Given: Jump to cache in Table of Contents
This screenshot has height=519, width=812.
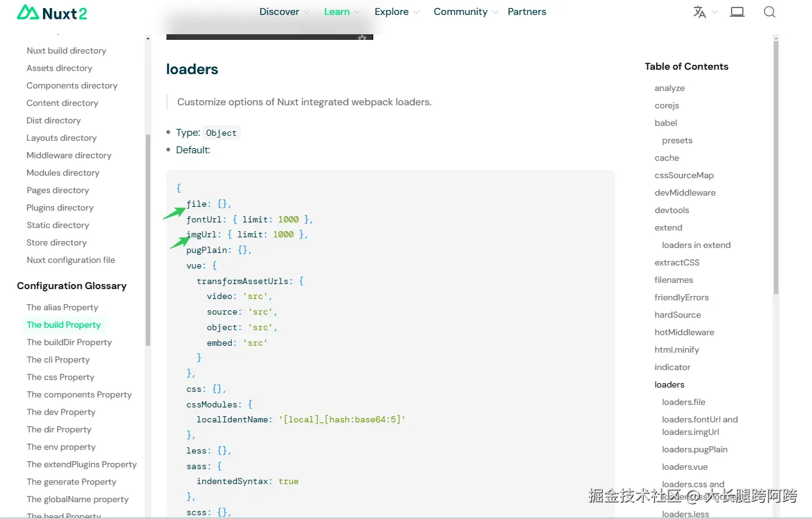Looking at the screenshot, I should tap(667, 158).
